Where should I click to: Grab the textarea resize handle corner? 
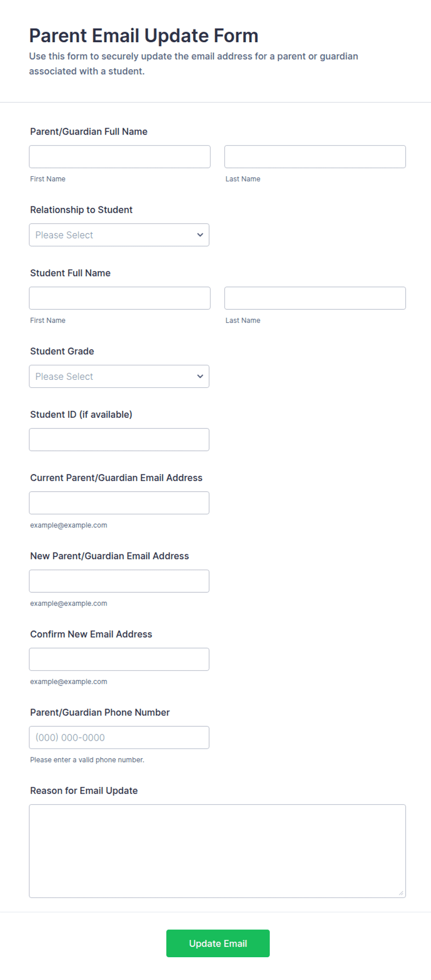[x=401, y=893]
